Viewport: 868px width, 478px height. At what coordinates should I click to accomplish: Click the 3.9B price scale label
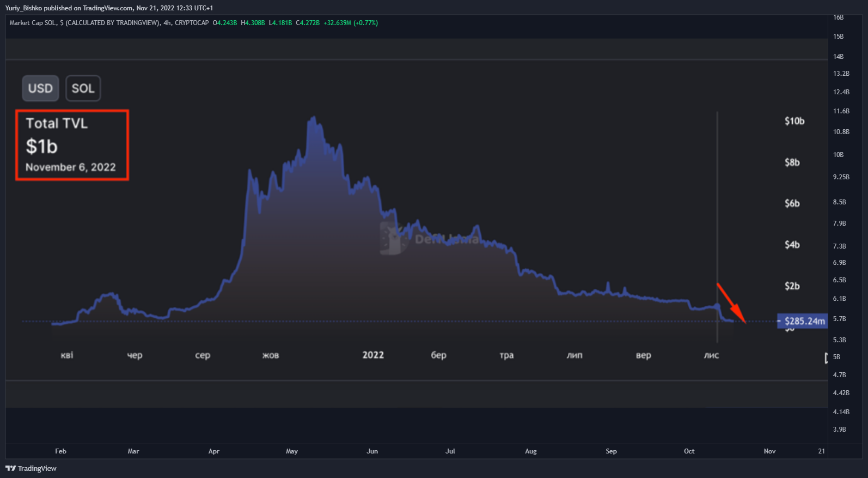pos(840,429)
